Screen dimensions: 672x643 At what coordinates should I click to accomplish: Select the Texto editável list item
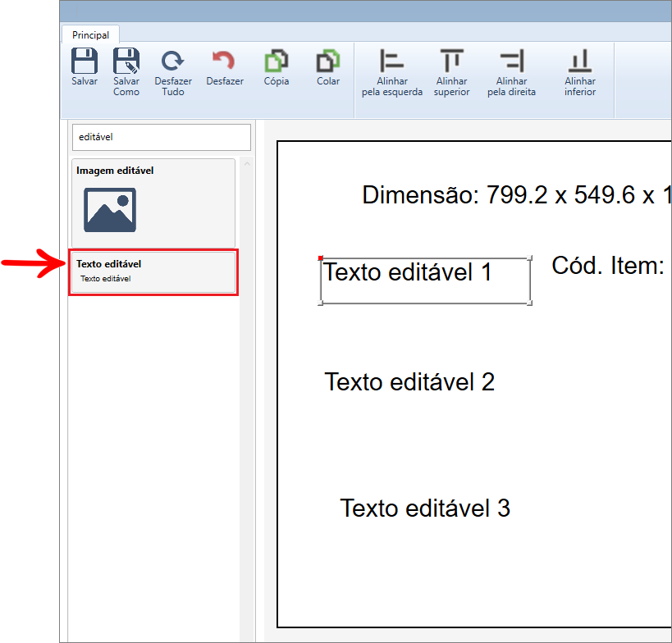coord(153,272)
